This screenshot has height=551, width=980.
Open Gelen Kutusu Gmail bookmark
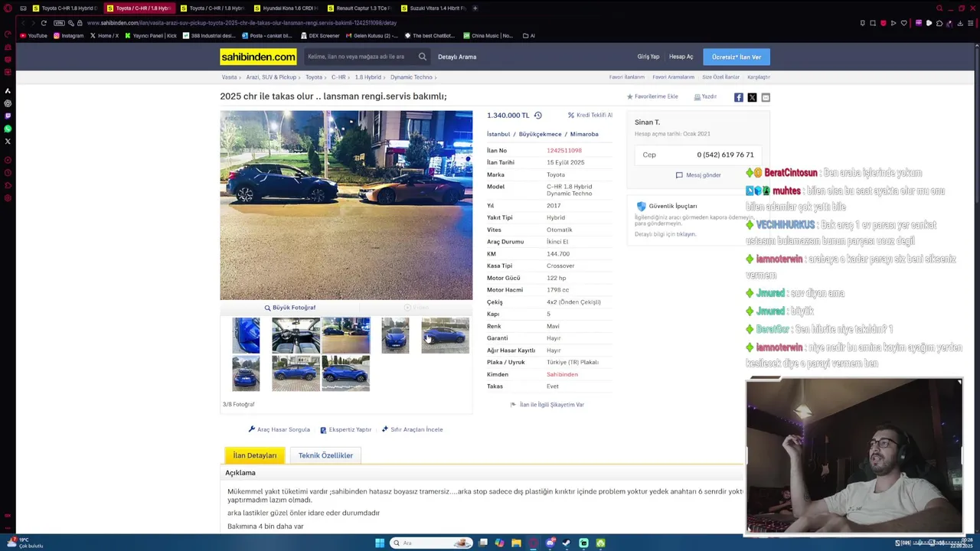pyautogui.click(x=372, y=35)
